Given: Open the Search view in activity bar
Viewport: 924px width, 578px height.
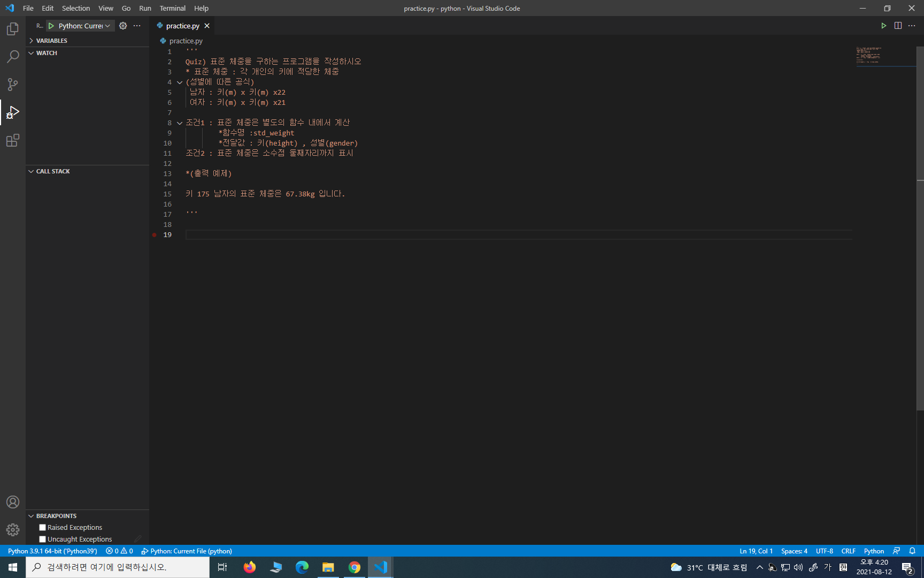Looking at the screenshot, I should (x=13, y=57).
